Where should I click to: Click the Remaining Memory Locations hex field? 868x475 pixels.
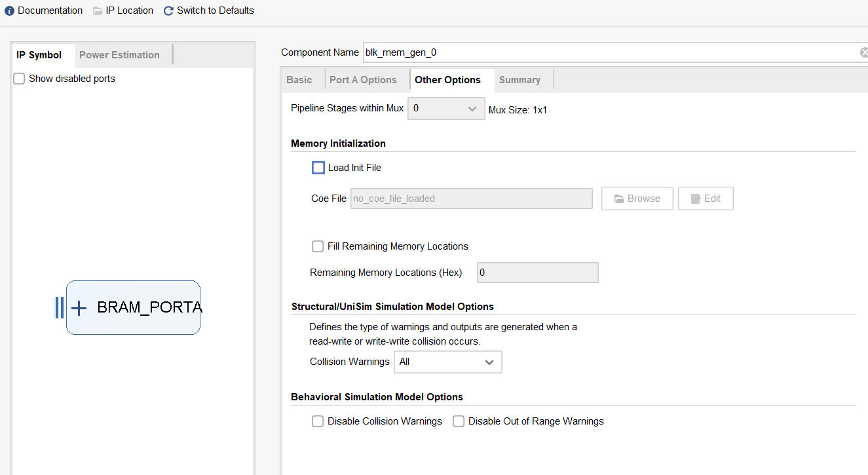538,273
